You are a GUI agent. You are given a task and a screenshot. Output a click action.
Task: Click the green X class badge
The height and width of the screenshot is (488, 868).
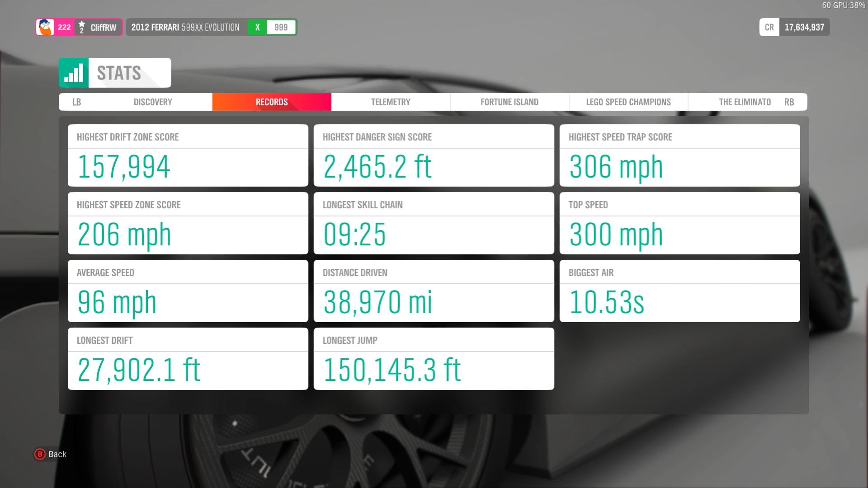[x=257, y=27]
